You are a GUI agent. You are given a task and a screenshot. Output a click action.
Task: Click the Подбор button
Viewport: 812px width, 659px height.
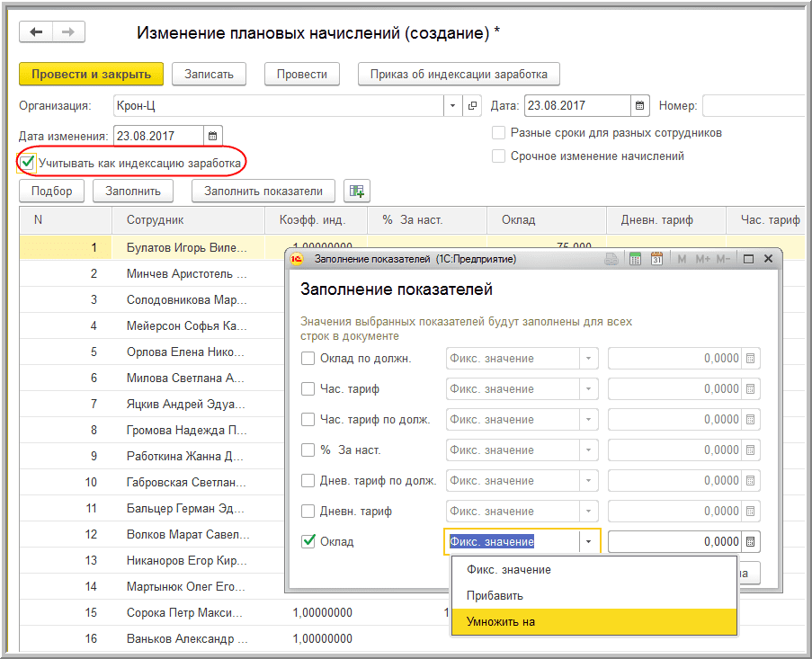[x=52, y=191]
